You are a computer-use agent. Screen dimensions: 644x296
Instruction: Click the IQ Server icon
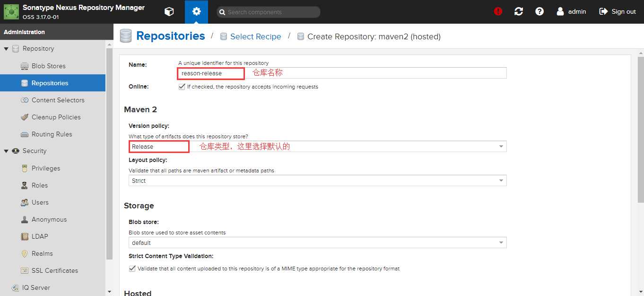click(x=15, y=287)
